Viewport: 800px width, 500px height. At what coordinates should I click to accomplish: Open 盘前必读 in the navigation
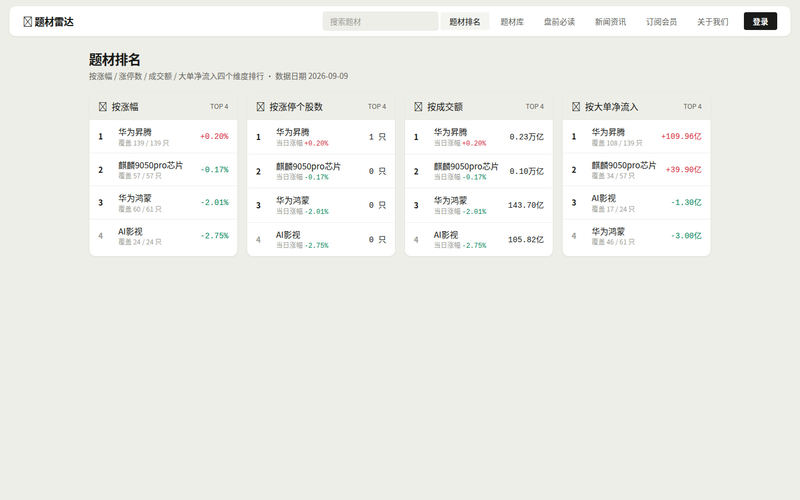pos(559,21)
